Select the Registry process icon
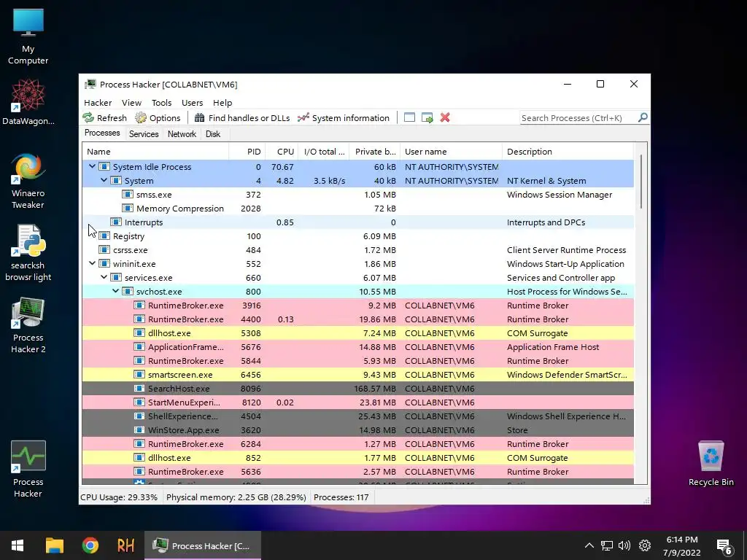 click(104, 236)
